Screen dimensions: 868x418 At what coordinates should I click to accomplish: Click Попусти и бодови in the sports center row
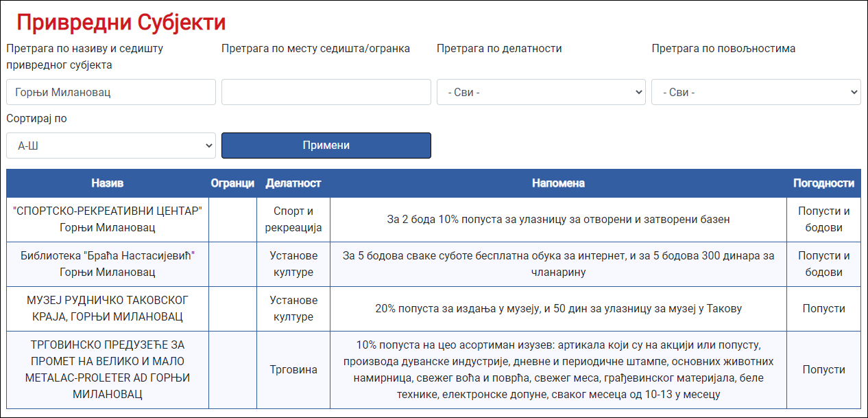[824, 220]
